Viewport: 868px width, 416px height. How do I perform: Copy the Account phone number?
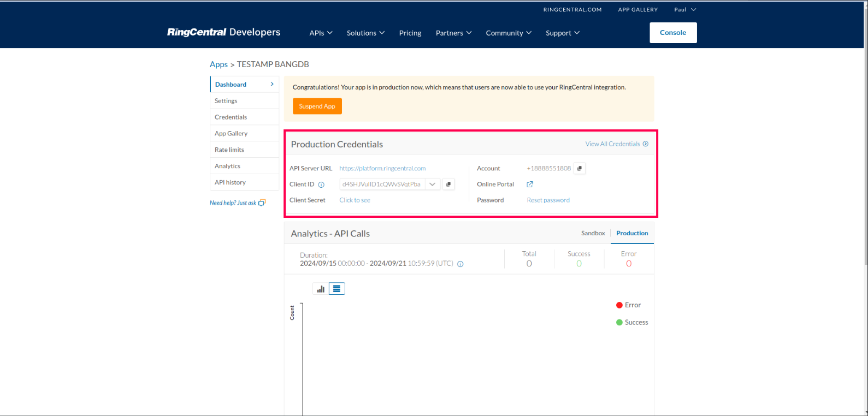click(x=580, y=168)
